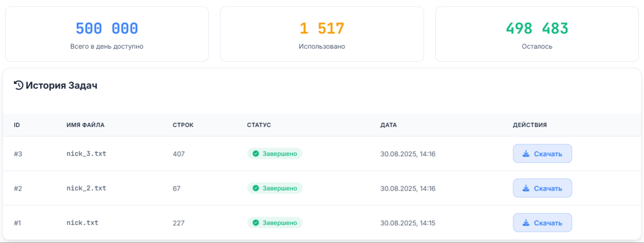Click the Завершено status badge for task #2
This screenshot has height=243, width=644.
pyautogui.click(x=275, y=188)
